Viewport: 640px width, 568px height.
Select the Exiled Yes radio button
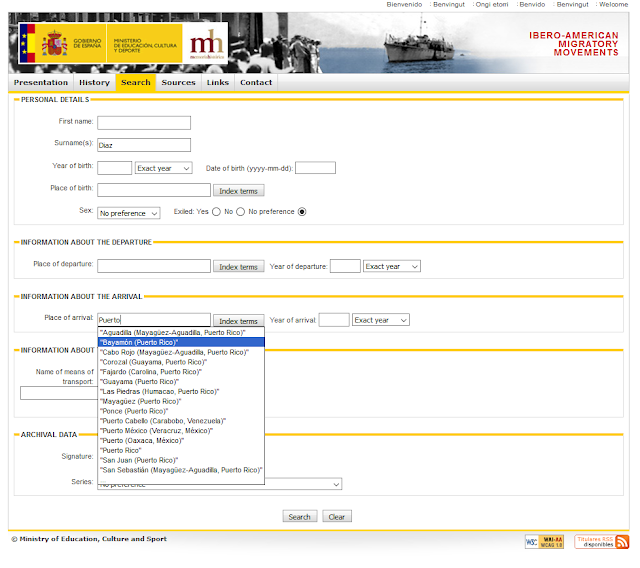click(216, 212)
